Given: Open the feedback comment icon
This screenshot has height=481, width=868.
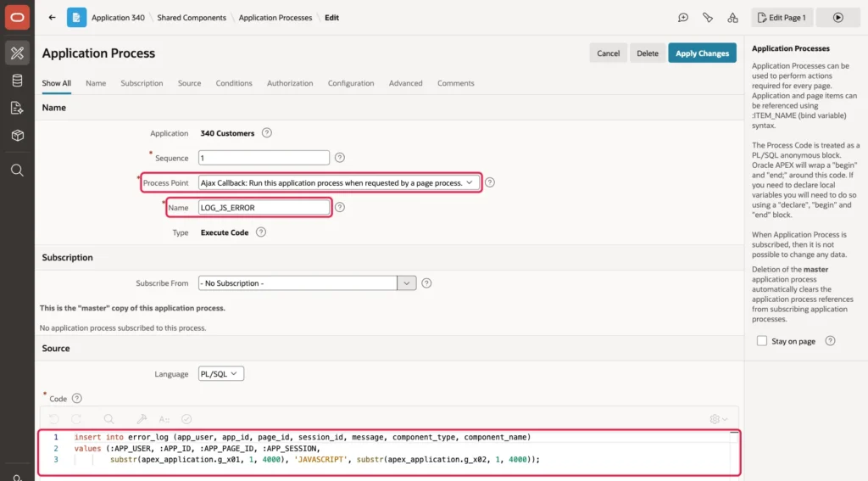Looking at the screenshot, I should click(683, 18).
